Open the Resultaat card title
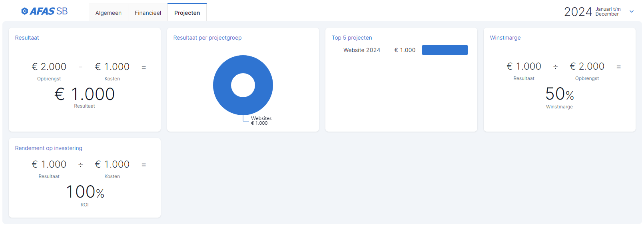Image resolution: width=644 pixels, height=226 pixels. click(x=27, y=38)
